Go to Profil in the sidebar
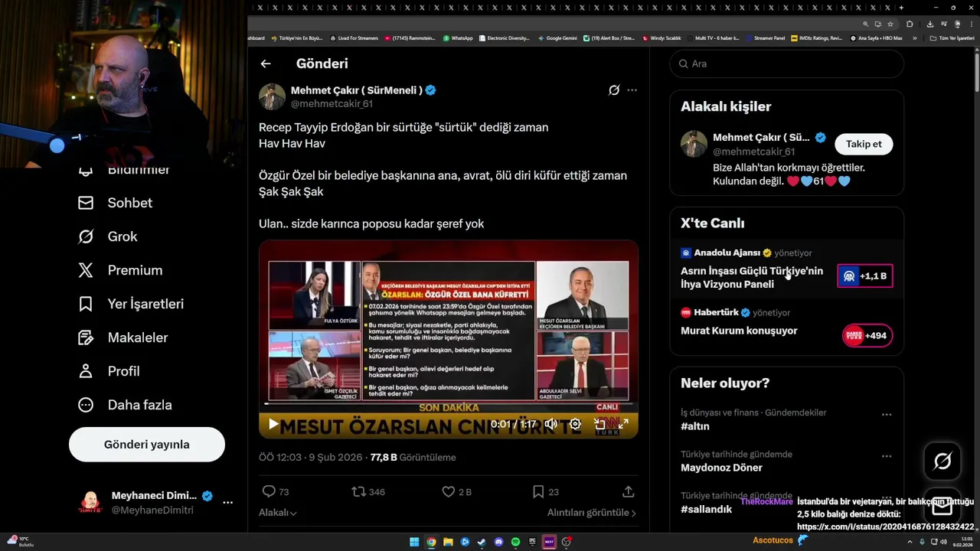The image size is (980, 551). click(108, 371)
